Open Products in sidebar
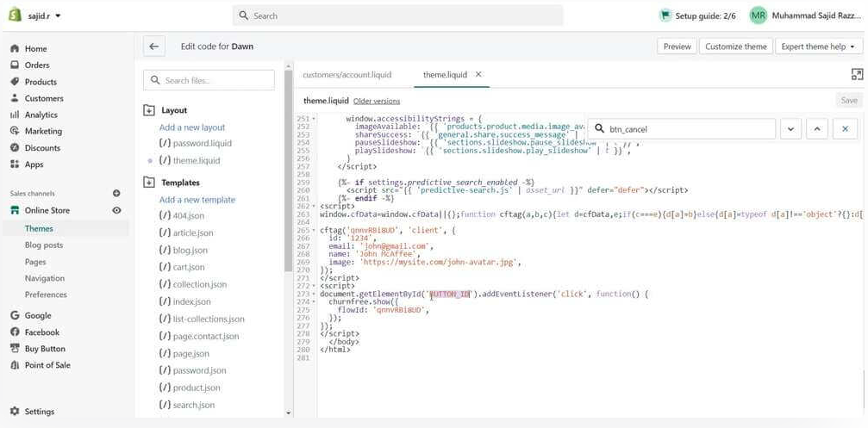Image resolution: width=868 pixels, height=428 pixels. [41, 82]
